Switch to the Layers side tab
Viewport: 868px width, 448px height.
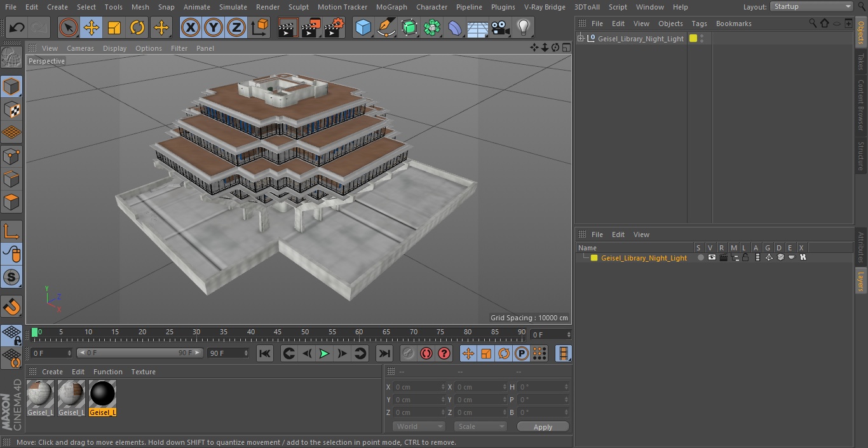point(861,280)
